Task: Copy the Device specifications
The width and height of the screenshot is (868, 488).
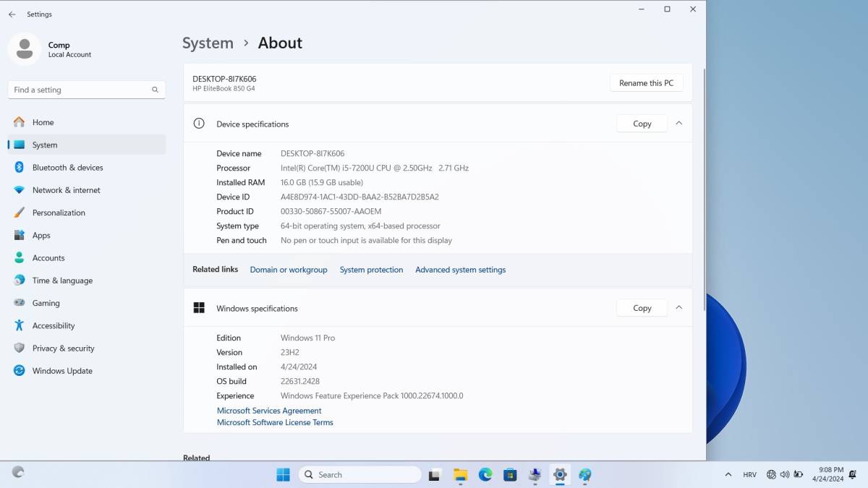Action: coord(642,124)
